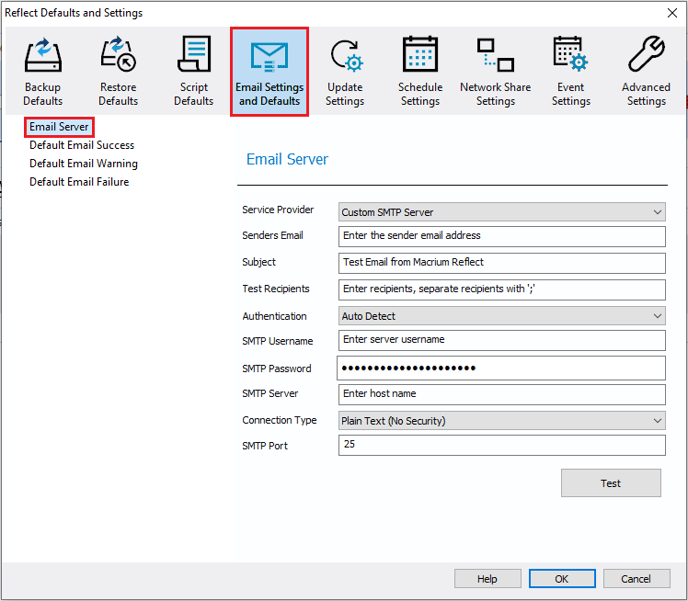Image resolution: width=688 pixels, height=601 pixels.
Task: Click the Connection Type label
Action: 280,420
